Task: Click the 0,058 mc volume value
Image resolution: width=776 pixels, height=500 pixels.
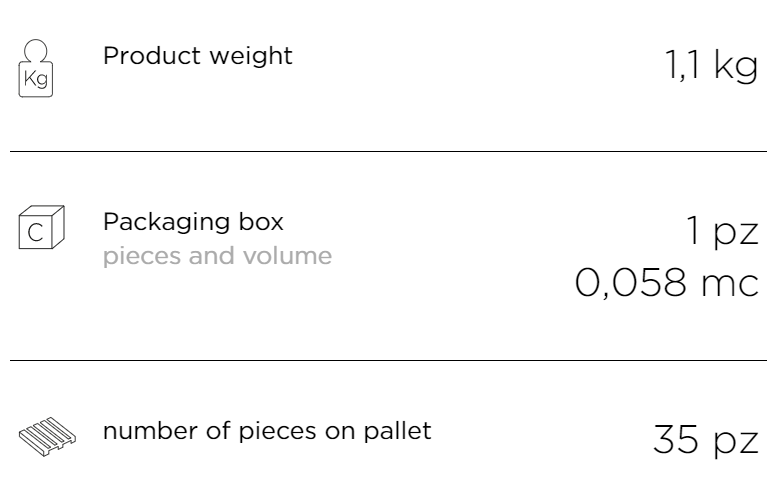Action: pyautogui.click(x=667, y=283)
